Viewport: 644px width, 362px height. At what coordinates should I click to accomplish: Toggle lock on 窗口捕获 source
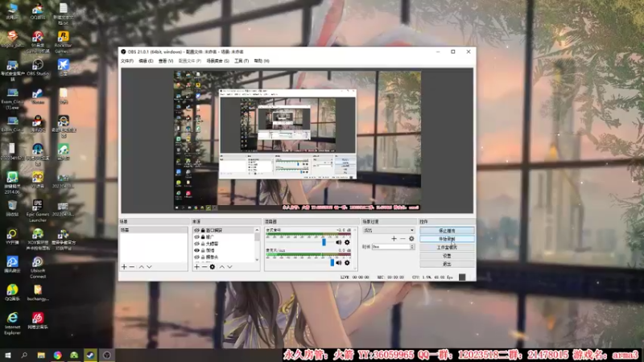pos(203,230)
